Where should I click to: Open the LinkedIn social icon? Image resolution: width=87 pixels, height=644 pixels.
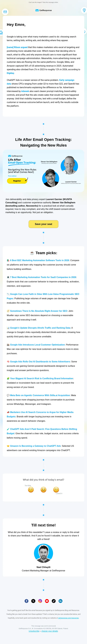pos(60,601)
